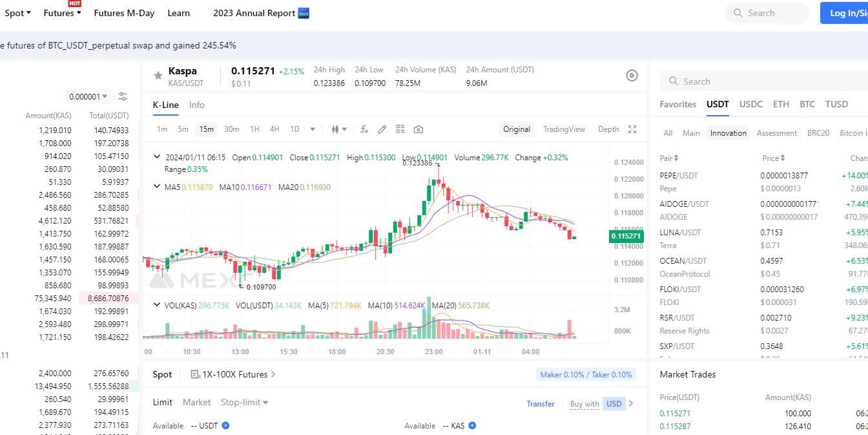Favorite Kaspa with the star icon
Viewport: 868px width, 435px height.
click(158, 76)
